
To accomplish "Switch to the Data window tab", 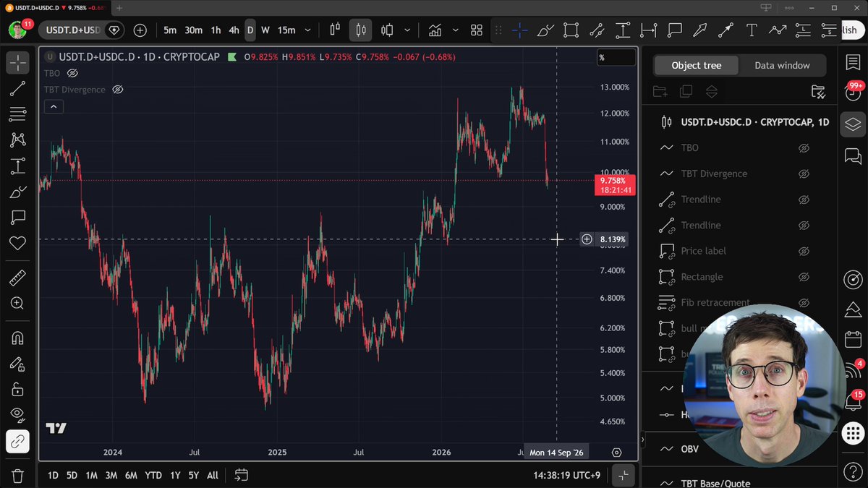I will 782,65.
